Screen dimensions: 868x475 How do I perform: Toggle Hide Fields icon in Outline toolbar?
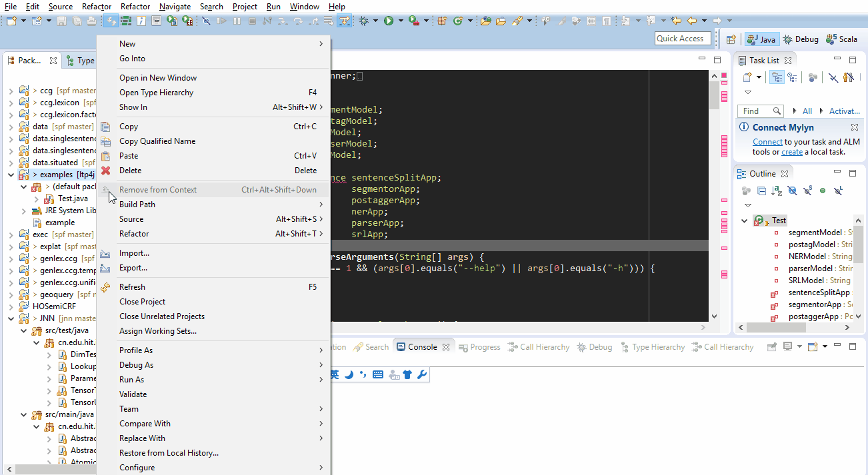point(792,191)
